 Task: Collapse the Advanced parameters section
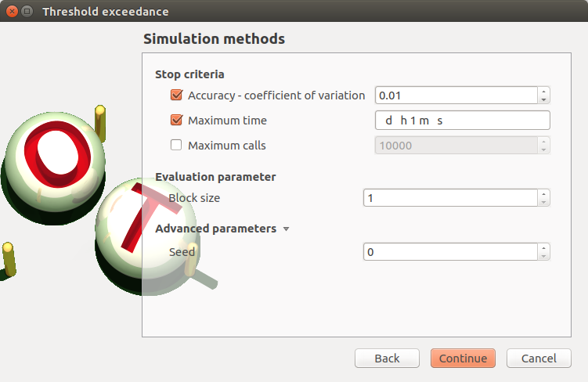pos(286,229)
